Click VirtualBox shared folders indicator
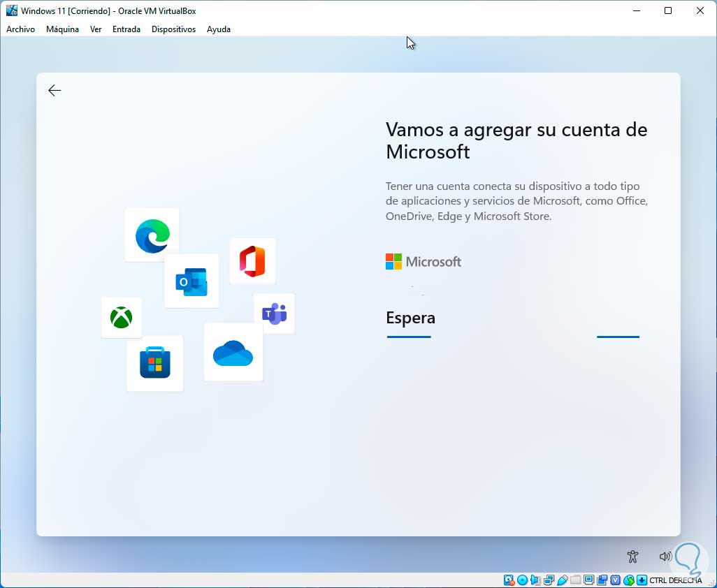 576,580
